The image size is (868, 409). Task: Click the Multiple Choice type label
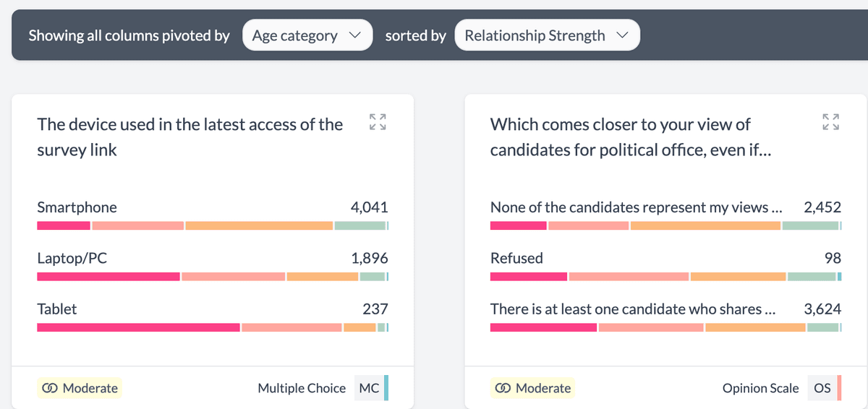pyautogui.click(x=302, y=388)
